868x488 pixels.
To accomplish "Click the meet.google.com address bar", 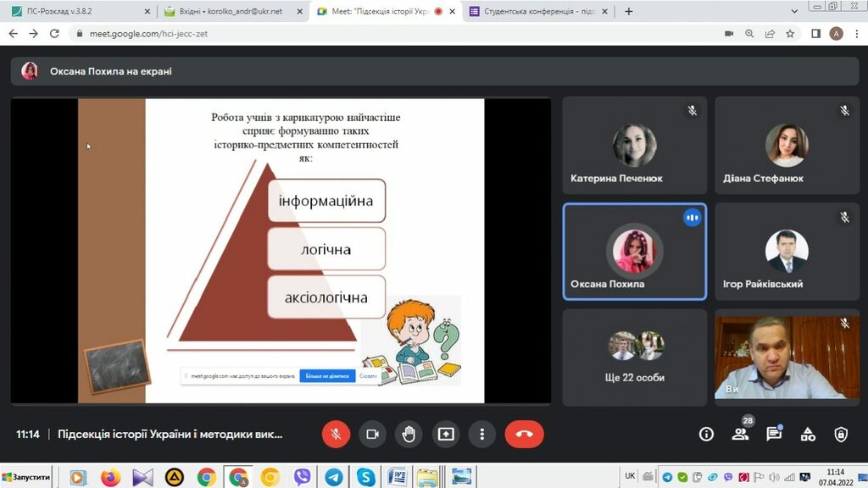I will click(339, 34).
